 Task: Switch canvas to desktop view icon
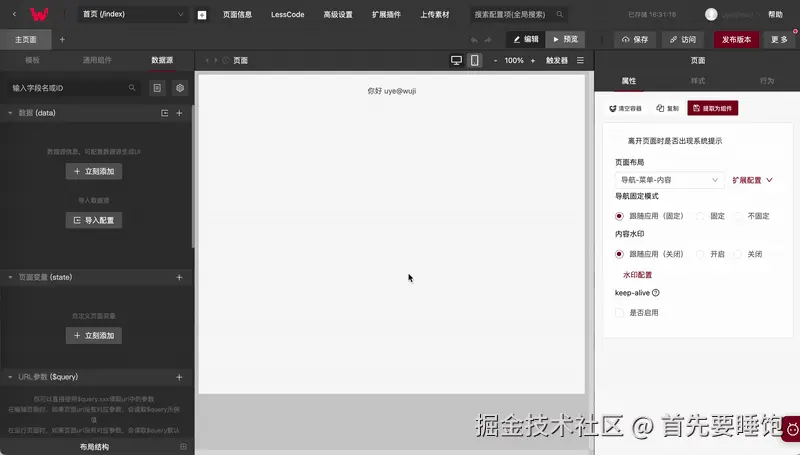456,60
